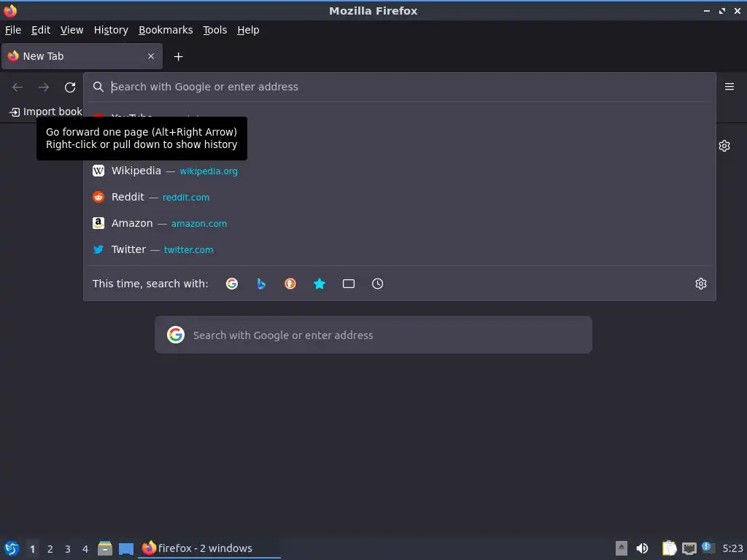The height and width of the screenshot is (560, 747).
Task: Open search settings gear in dropdown
Action: pyautogui.click(x=701, y=284)
